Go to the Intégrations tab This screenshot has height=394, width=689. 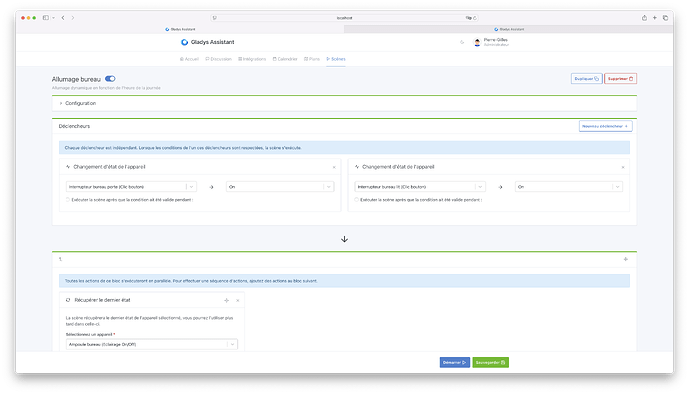(252, 59)
